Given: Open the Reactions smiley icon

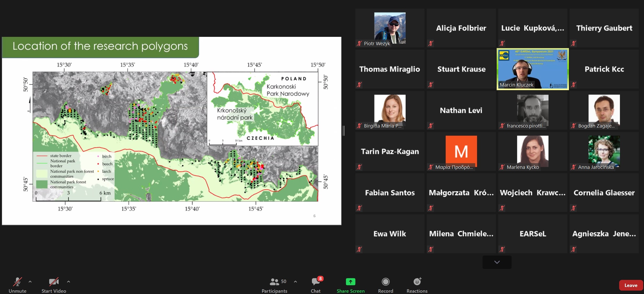Looking at the screenshot, I should (417, 281).
